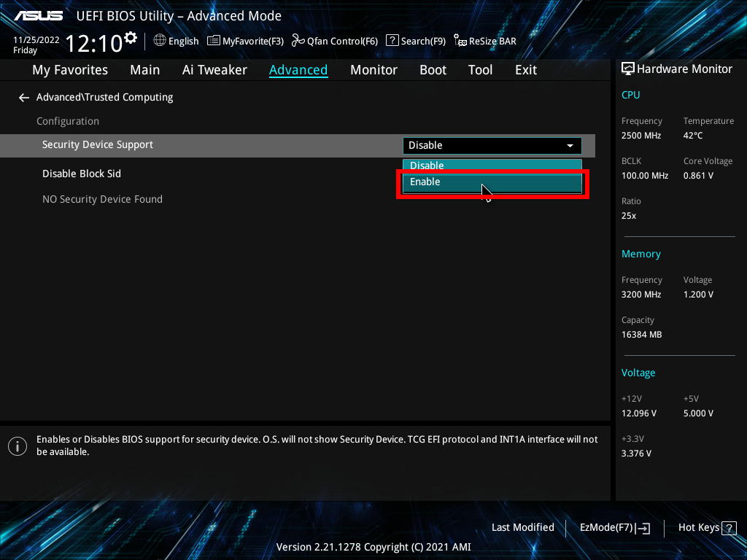Click the Last Modified button
Viewport: 747px width, 560px height.
522,528
